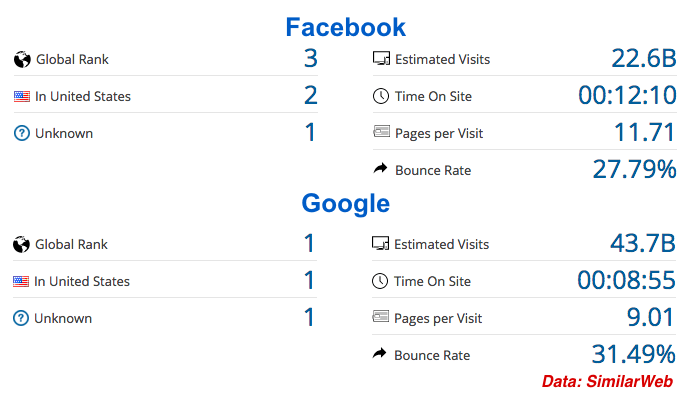Select Facebook's 22.6B estimated visits value
The image size is (692, 406).
[644, 59]
